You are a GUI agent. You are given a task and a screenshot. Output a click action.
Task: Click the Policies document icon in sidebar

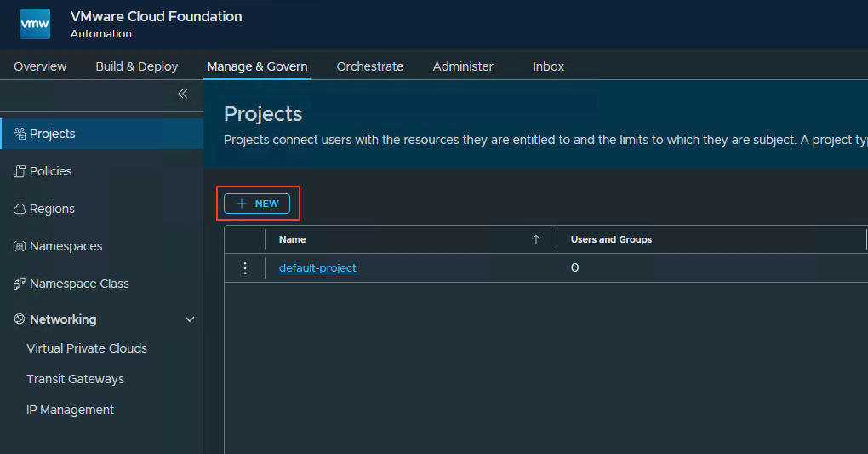tap(20, 171)
